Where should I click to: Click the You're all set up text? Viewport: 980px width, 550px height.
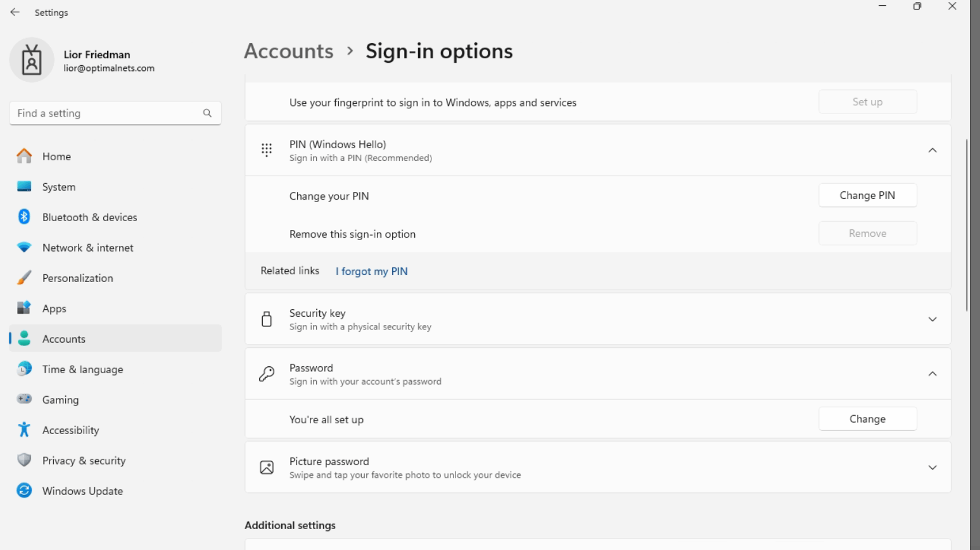click(x=326, y=419)
